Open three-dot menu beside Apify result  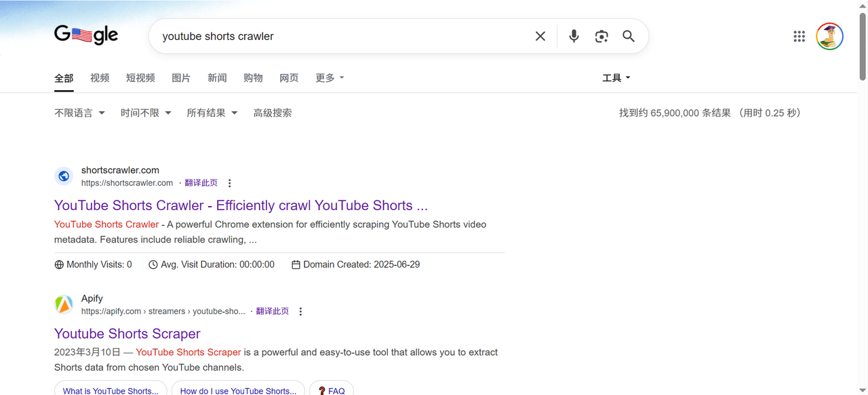(300, 311)
